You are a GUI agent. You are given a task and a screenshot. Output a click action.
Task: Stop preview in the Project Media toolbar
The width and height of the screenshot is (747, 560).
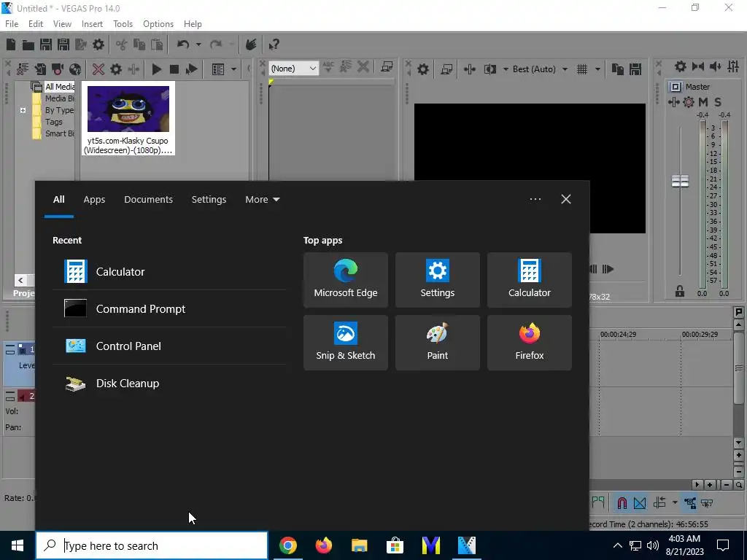(x=174, y=69)
